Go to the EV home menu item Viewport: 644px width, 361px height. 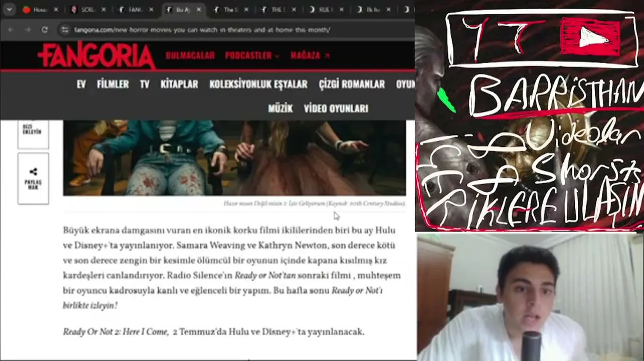81,84
